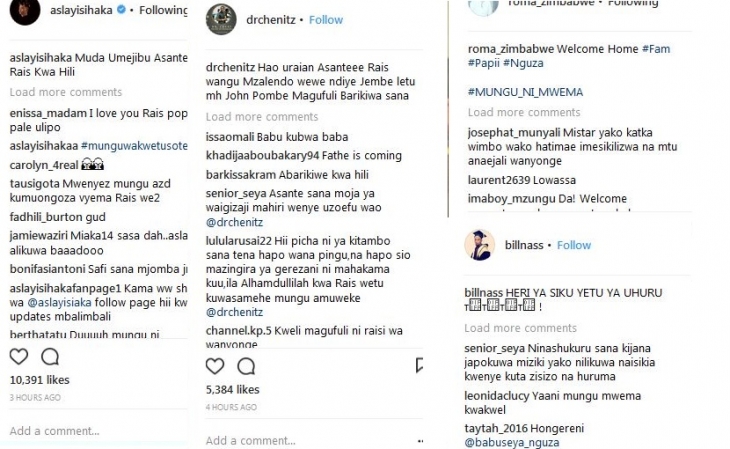Save drchenitz post with bookmark icon
730x449 pixels.
(419, 366)
